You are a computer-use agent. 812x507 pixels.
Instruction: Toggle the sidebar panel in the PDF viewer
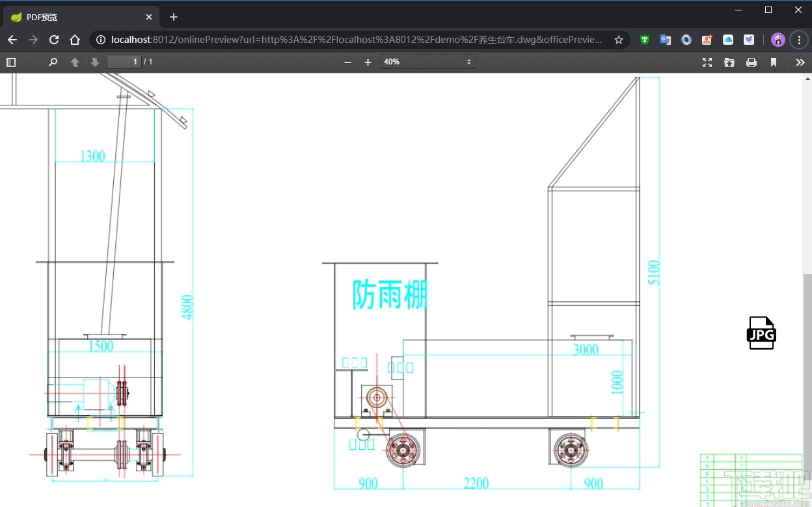tap(11, 62)
